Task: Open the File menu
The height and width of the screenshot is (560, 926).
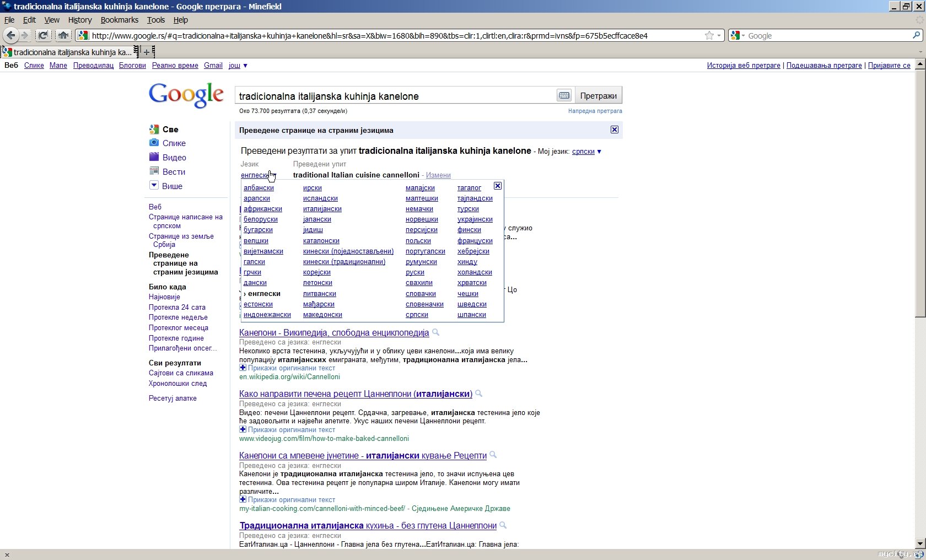Action: click(x=9, y=20)
